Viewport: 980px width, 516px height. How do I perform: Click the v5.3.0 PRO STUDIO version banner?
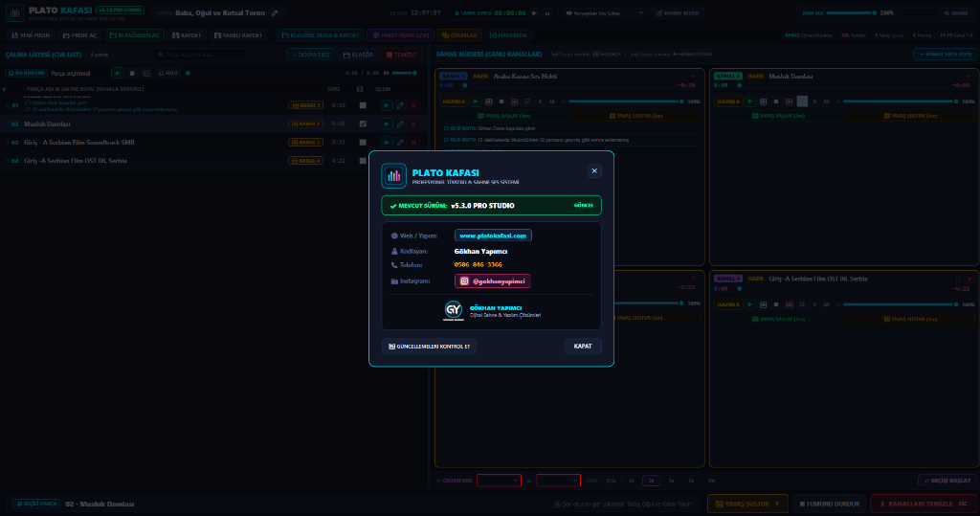pos(491,205)
